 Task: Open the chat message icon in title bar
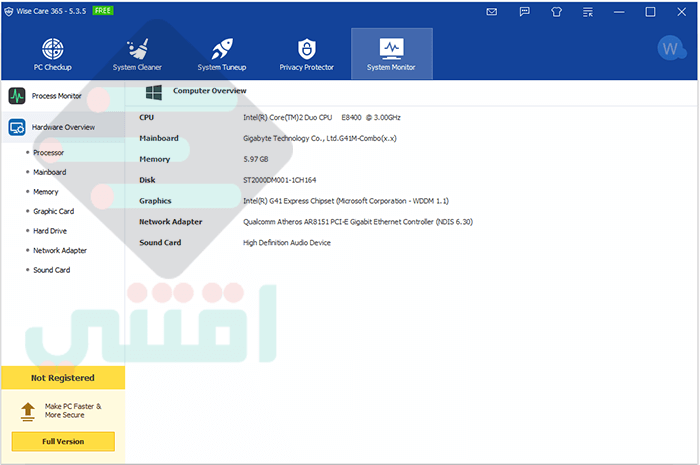[x=525, y=12]
